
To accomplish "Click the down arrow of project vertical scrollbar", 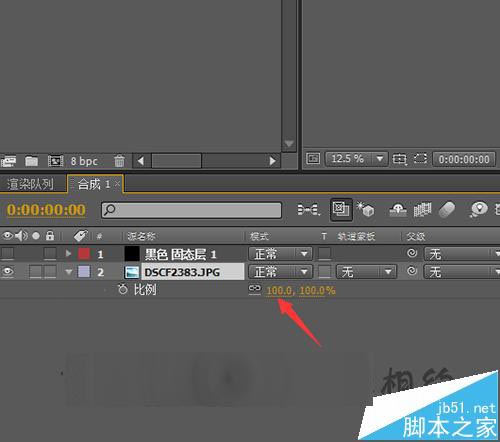I will (289, 144).
